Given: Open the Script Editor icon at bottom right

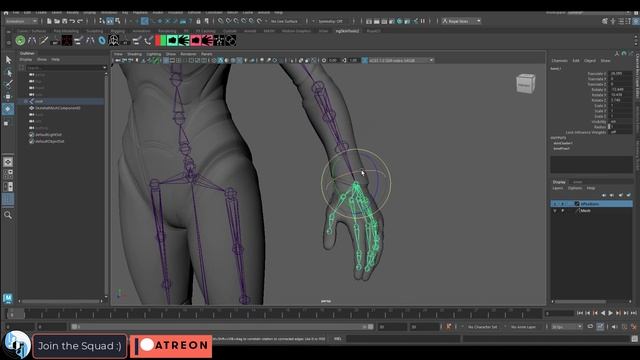Looking at the screenshot, I should (x=634, y=338).
